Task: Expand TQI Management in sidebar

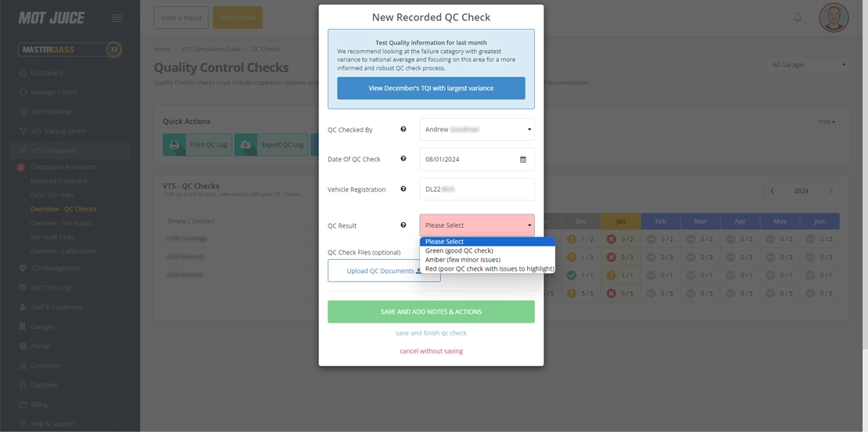Action: point(70,268)
